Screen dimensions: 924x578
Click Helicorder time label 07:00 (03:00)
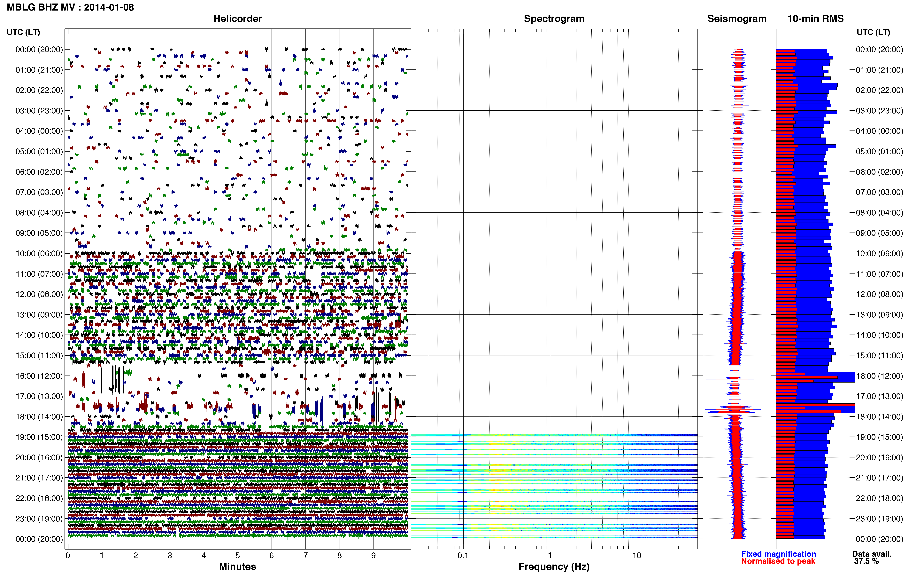point(39,192)
